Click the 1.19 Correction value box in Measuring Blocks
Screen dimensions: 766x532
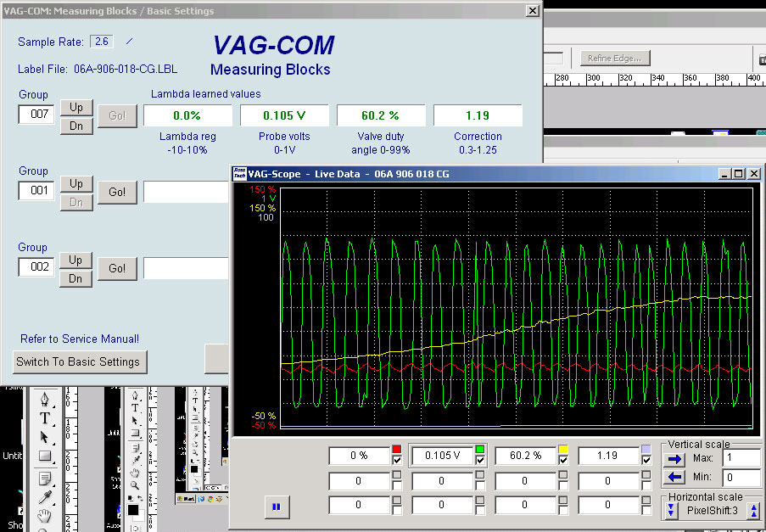[x=478, y=115]
